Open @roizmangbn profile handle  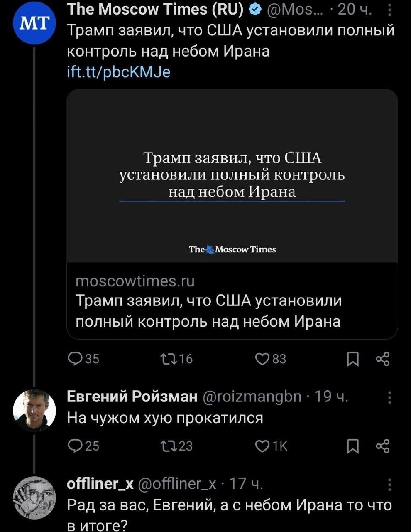click(x=253, y=397)
